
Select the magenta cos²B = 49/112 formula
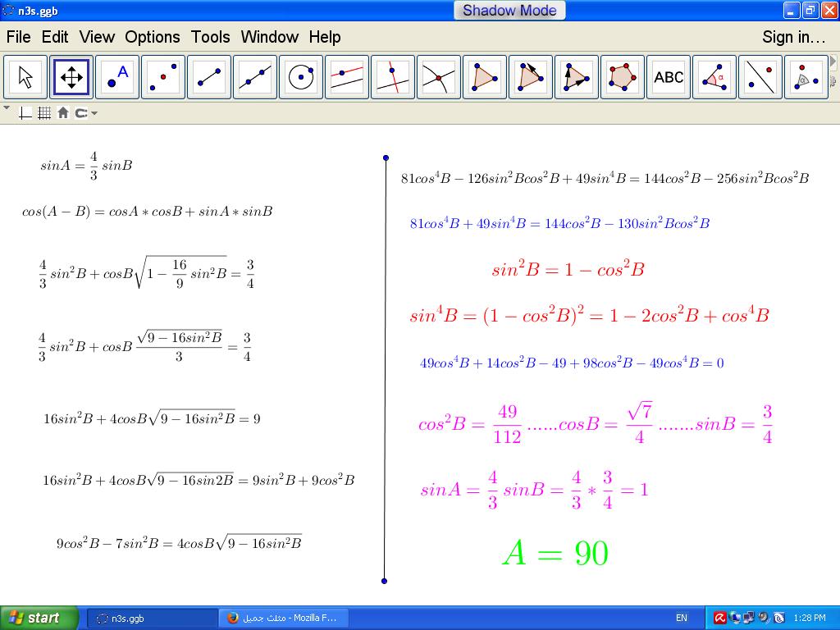[596, 425]
